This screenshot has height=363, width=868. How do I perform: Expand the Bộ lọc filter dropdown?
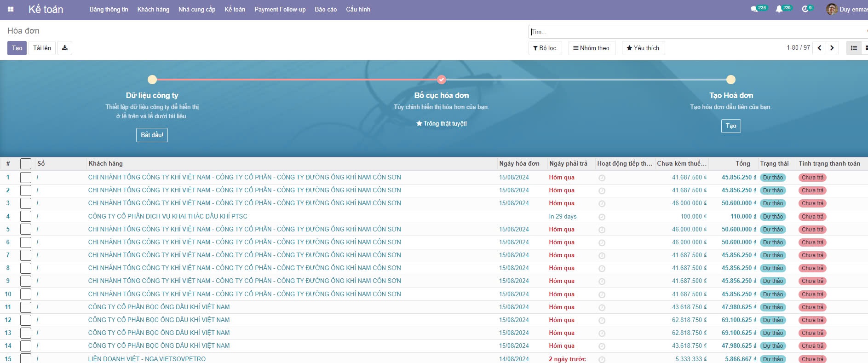pyautogui.click(x=545, y=48)
